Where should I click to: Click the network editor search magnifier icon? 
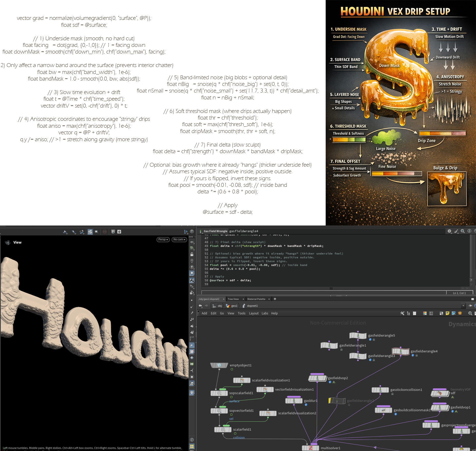click(x=470, y=313)
